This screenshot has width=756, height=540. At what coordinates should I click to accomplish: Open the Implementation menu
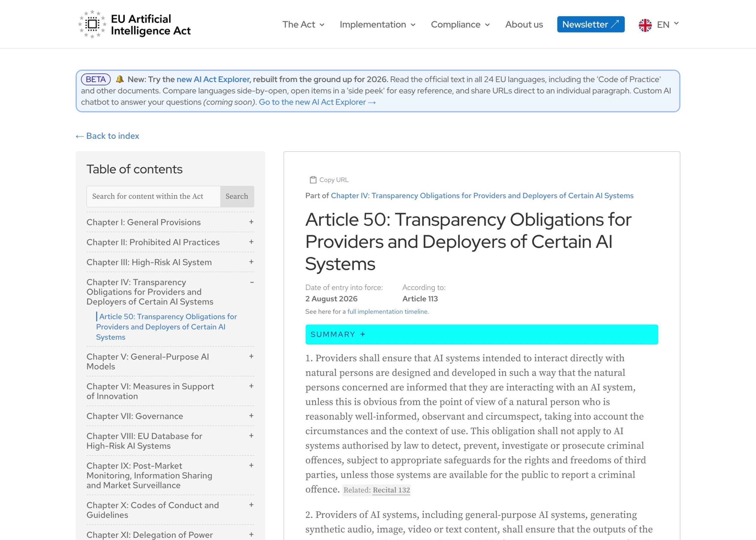pyautogui.click(x=377, y=25)
